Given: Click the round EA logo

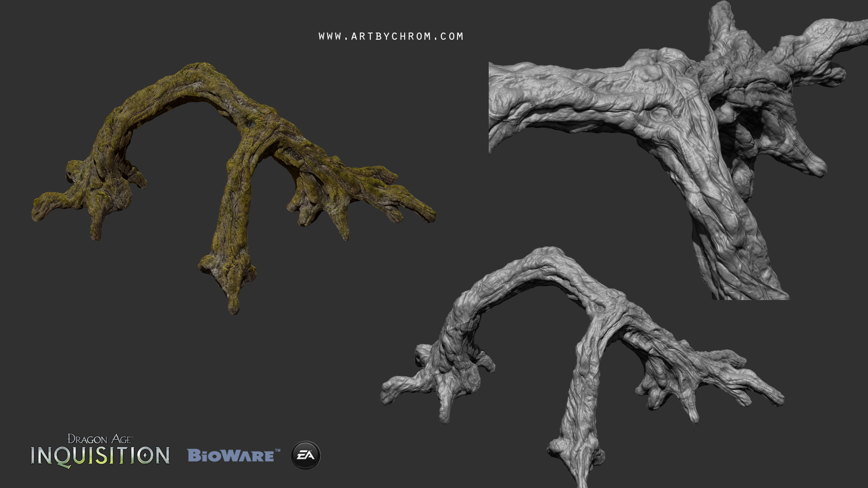Looking at the screenshot, I should pyautogui.click(x=306, y=455).
